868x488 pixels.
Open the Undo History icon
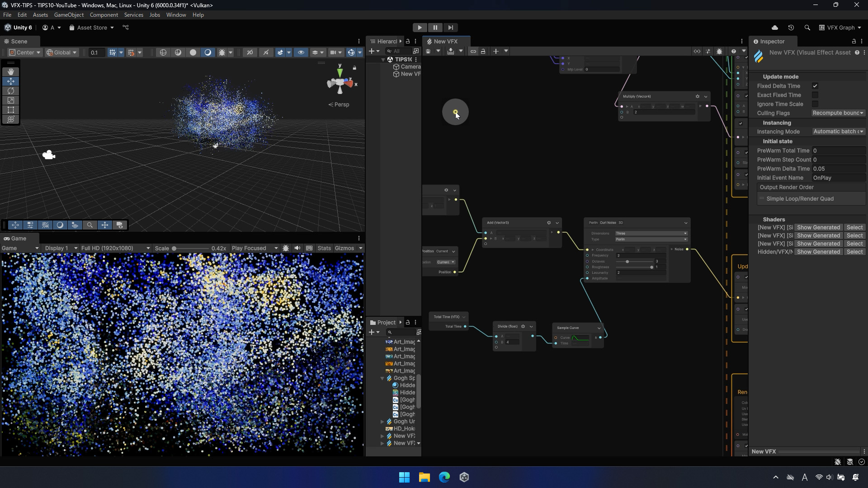click(x=791, y=28)
